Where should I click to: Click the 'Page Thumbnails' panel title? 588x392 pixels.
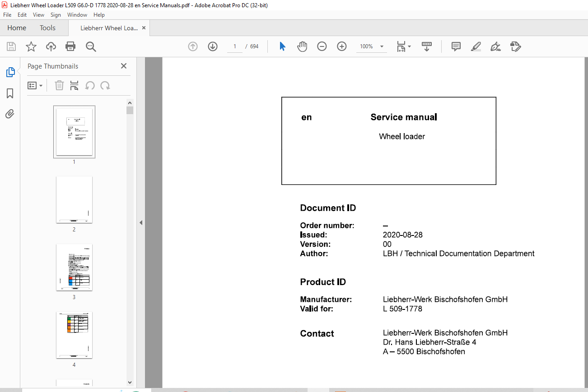pos(53,66)
